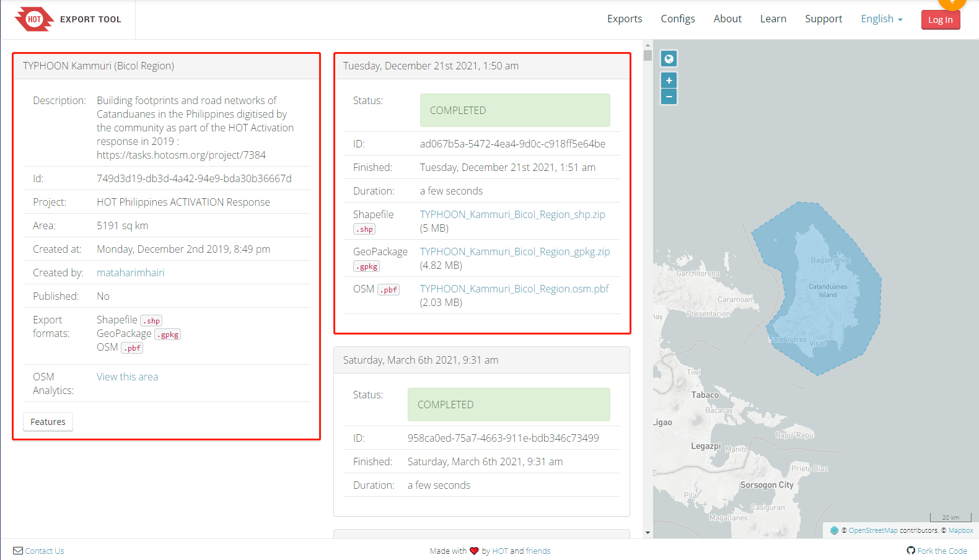Download TYPHOON_Kammuri_Bicol_Region_shp.zip
Viewport: 979px width, 560px height.
click(512, 214)
